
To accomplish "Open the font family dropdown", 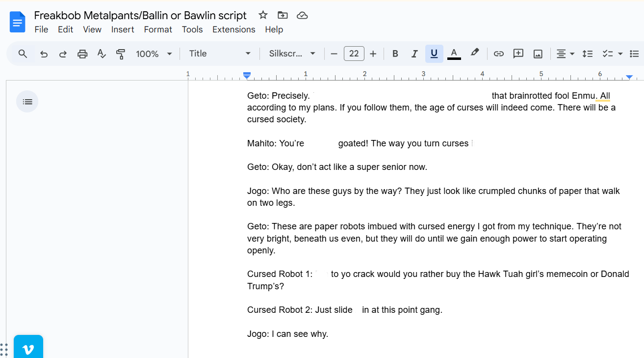I will tap(292, 54).
